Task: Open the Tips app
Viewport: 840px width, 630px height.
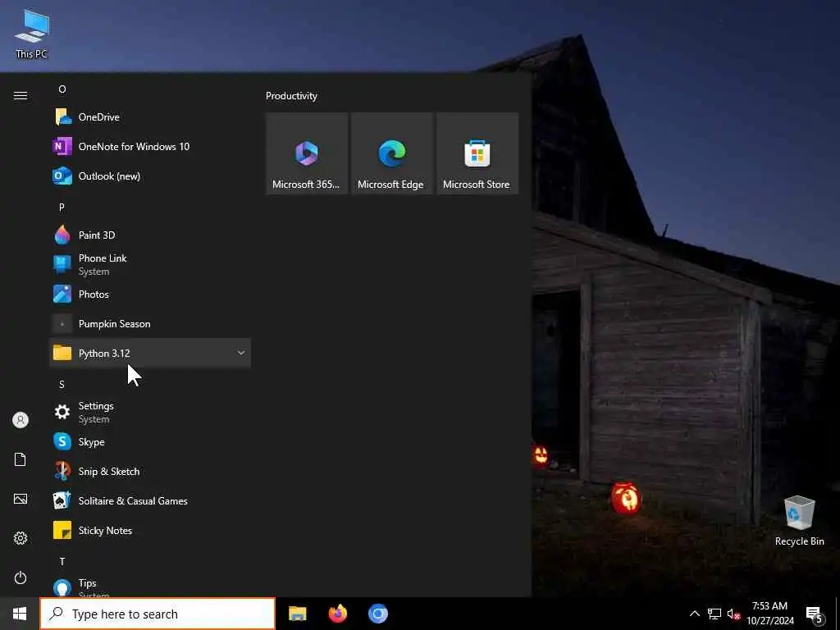Action: coord(150,586)
